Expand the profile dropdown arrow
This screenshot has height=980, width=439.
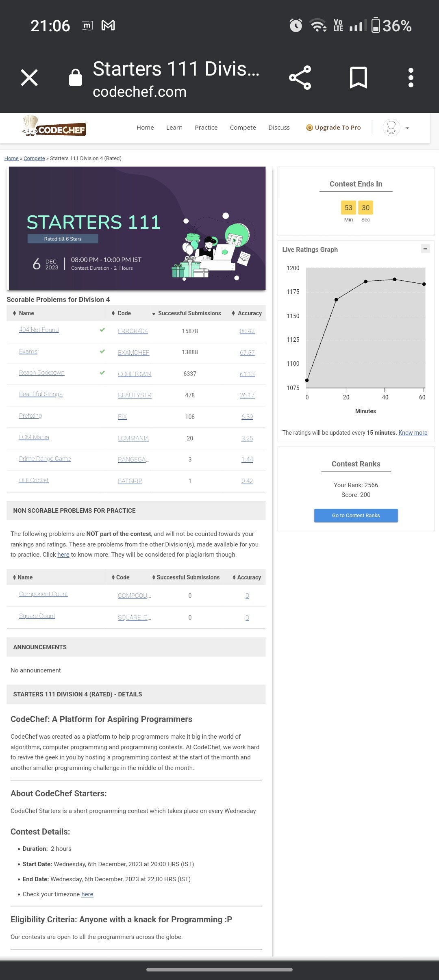[x=407, y=128]
